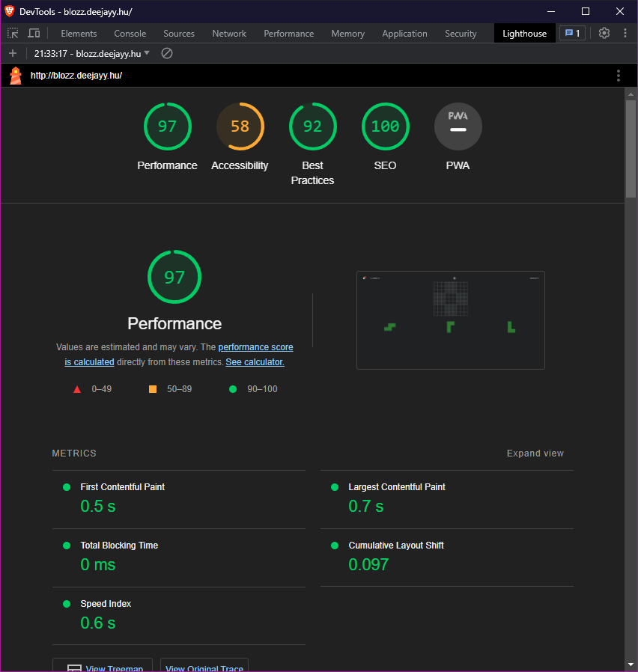638x672 pixels.
Task: Switch to the Console tab
Action: tap(130, 34)
